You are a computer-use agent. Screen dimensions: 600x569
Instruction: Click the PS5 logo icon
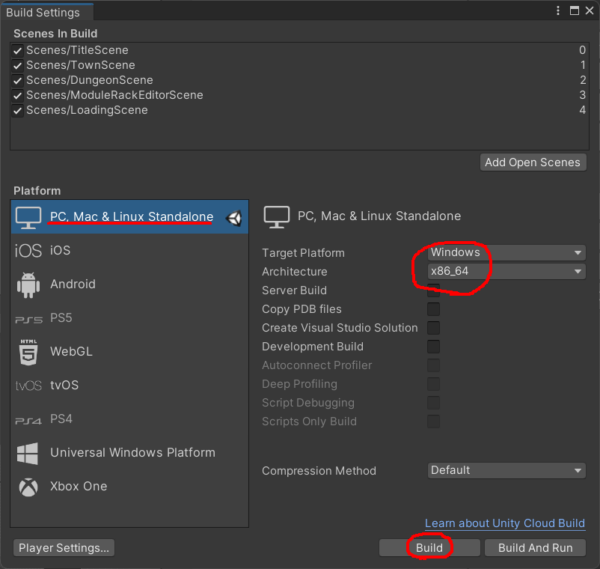click(29, 320)
